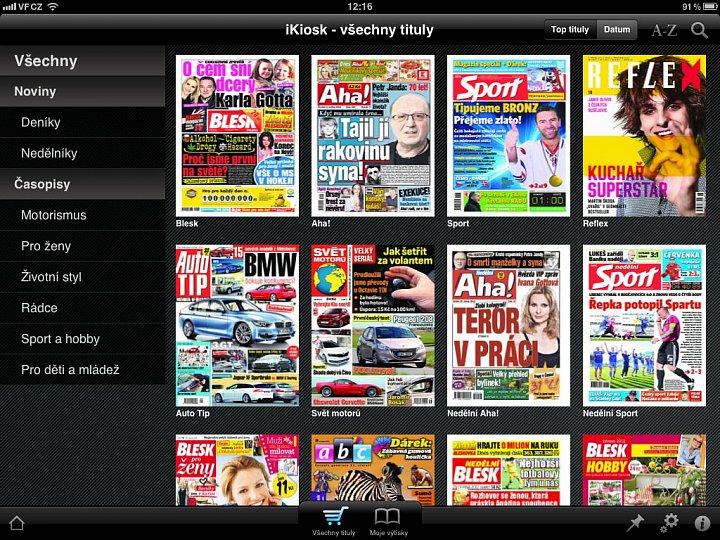Viewport: 720px width, 540px height.
Task: Tap the Blesk title label
Action: (187, 224)
